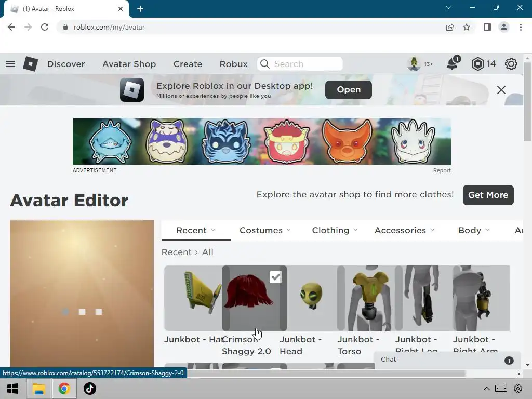Image resolution: width=532 pixels, height=399 pixels.
Task: Click the Junkbot - Torso item name
Action: pos(358,345)
